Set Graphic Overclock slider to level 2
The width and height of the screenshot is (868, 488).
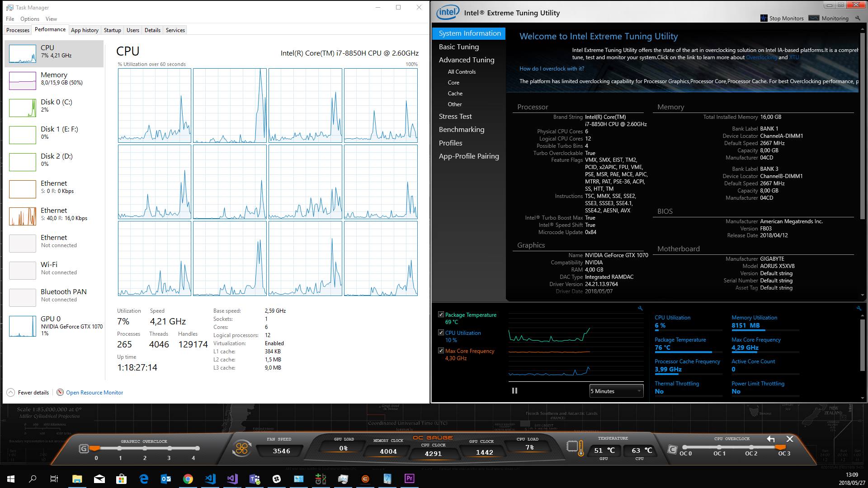point(145,449)
